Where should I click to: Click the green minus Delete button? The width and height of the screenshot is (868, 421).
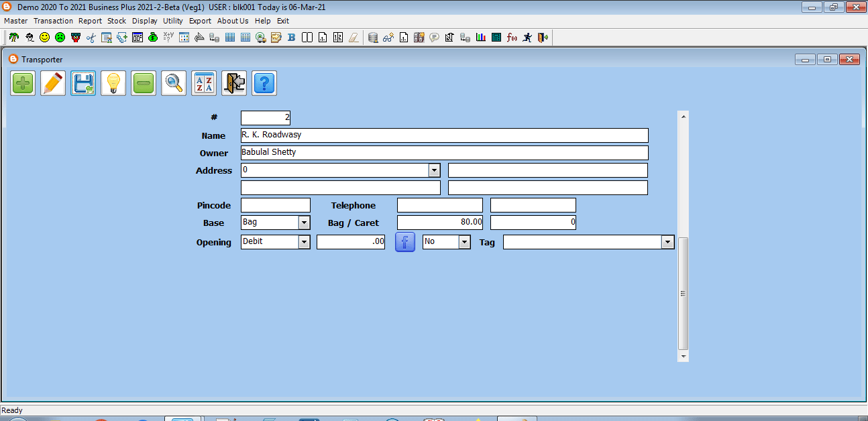[x=144, y=84]
